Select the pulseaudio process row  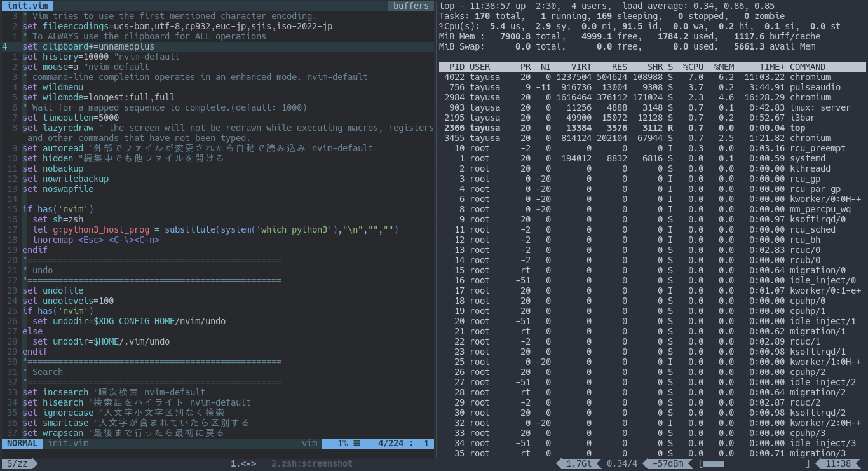point(652,87)
